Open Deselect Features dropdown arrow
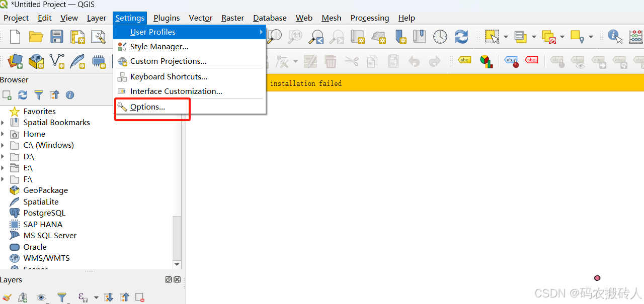644x304 pixels. (x=562, y=37)
